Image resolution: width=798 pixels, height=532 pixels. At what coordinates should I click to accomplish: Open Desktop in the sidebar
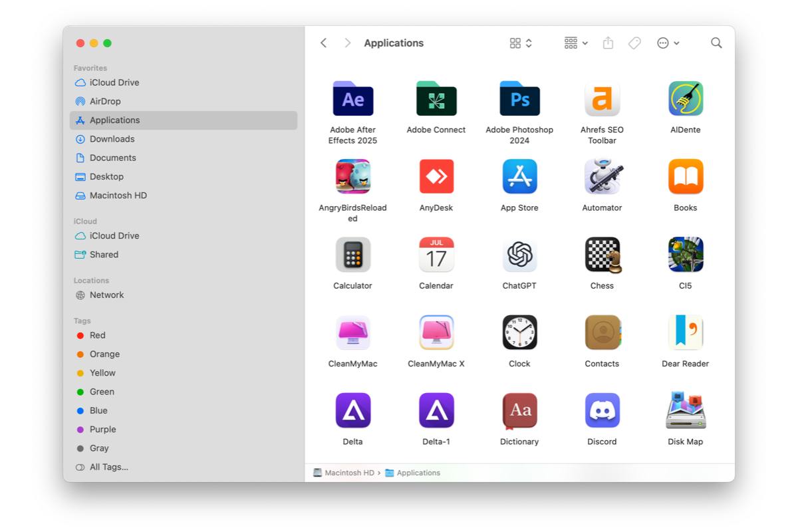(184, 176)
